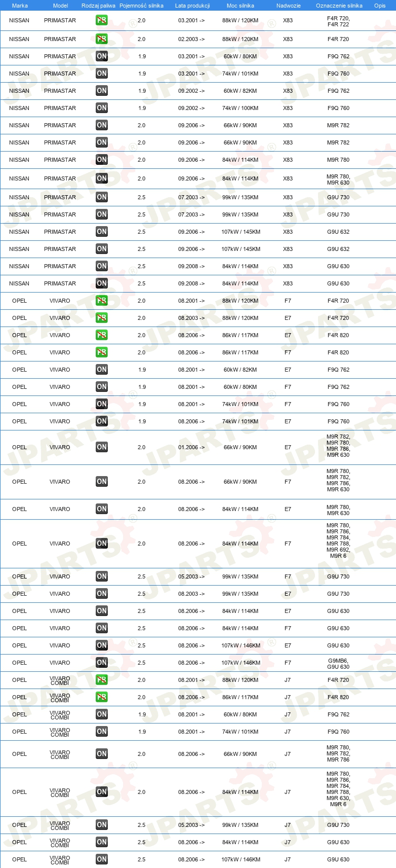
Task: Click petrol icon in Opel Vivaro 08.2001 F7 row
Action: coord(102,301)
